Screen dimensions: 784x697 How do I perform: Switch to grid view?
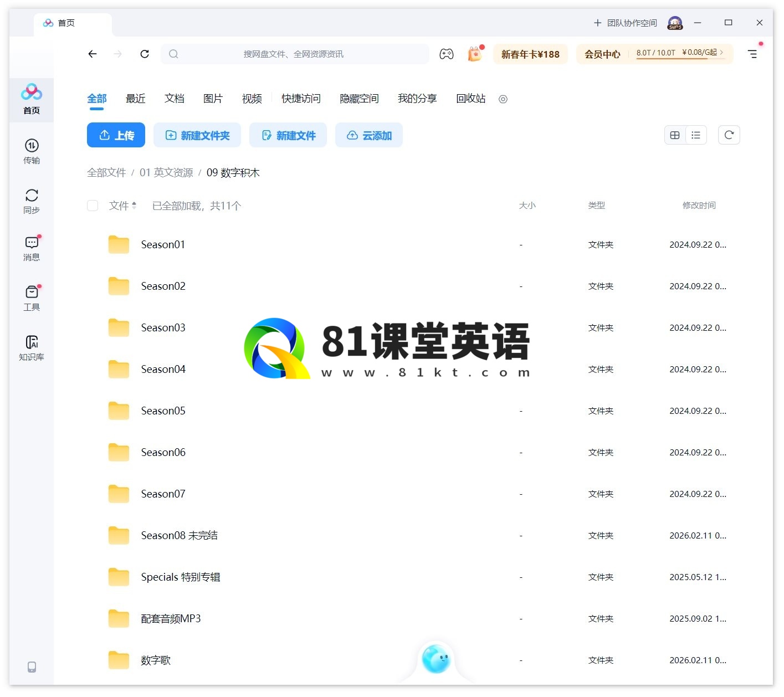674,135
